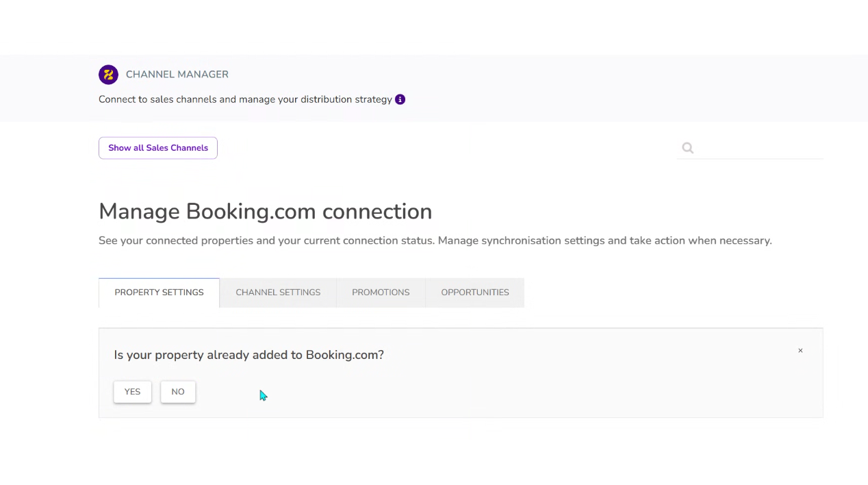868x485 pixels.
Task: Focus the sales channel search field
Action: coord(760,148)
